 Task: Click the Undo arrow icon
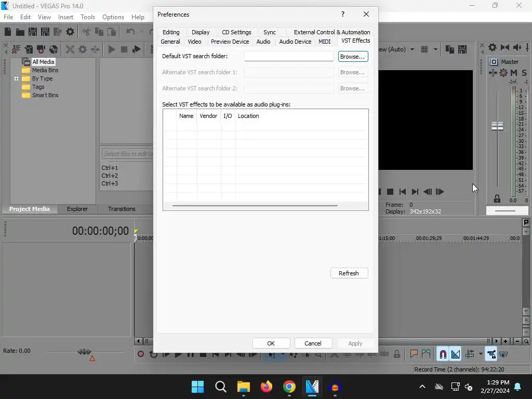[130, 32]
